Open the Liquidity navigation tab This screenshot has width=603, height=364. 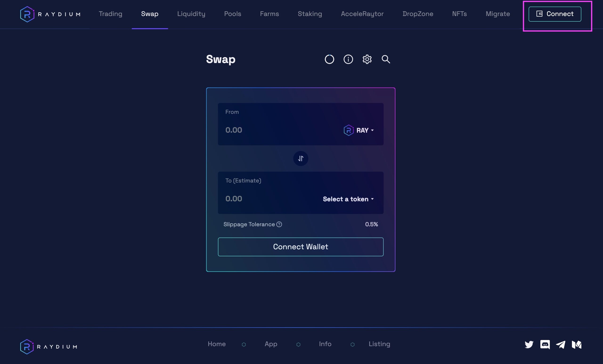191,14
